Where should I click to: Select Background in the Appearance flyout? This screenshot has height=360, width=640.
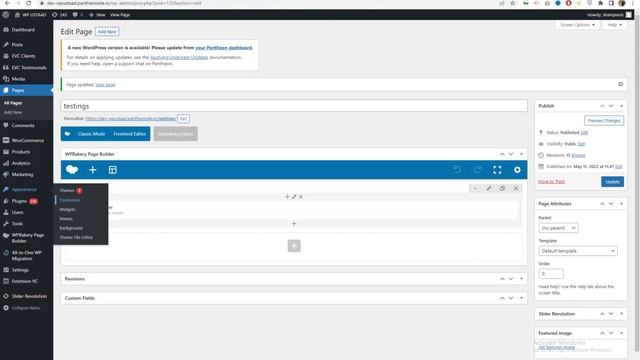coord(71,228)
